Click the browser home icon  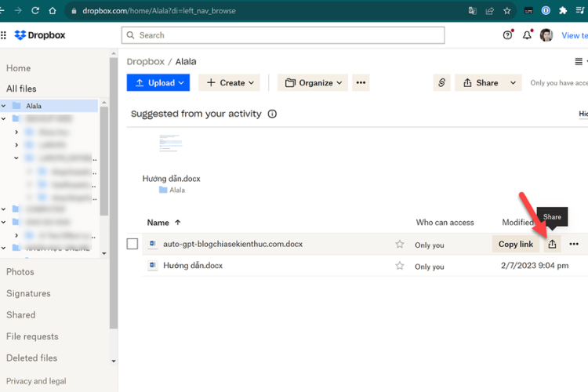pyautogui.click(x=53, y=10)
